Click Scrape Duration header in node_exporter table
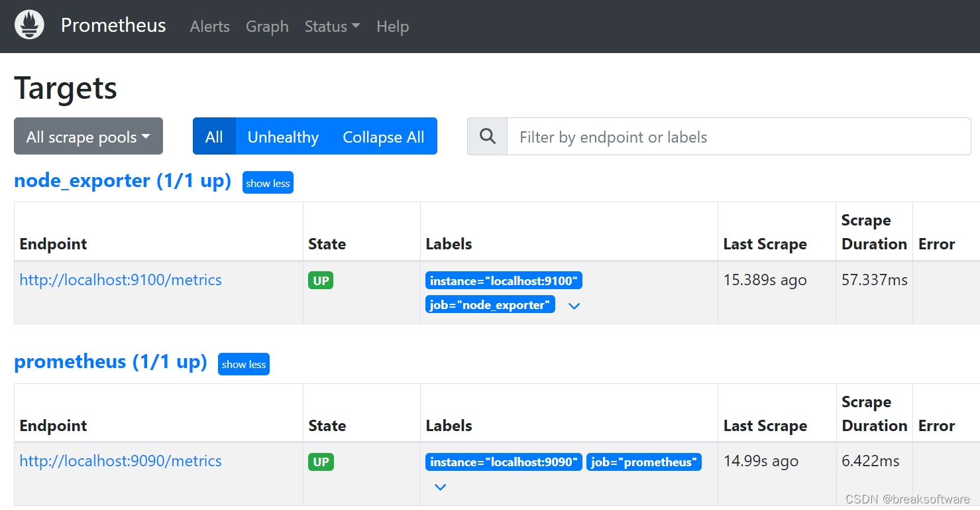The height and width of the screenshot is (510, 980). point(874,232)
